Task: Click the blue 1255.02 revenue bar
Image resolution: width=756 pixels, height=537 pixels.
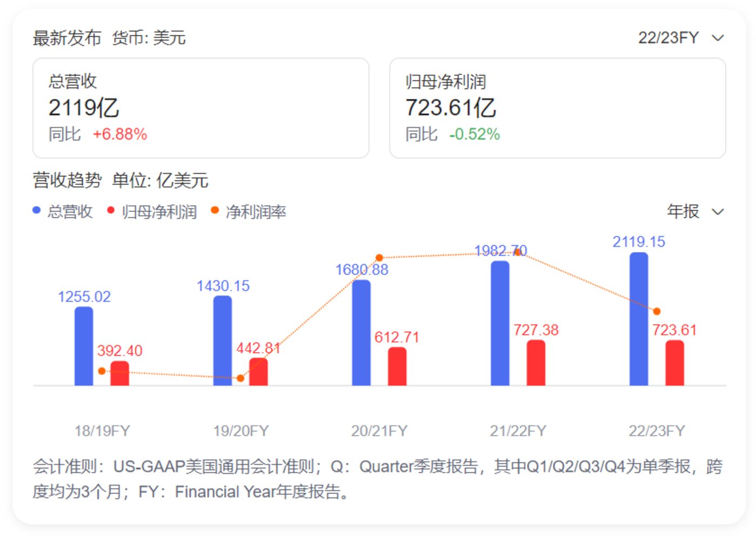Action: tap(84, 346)
